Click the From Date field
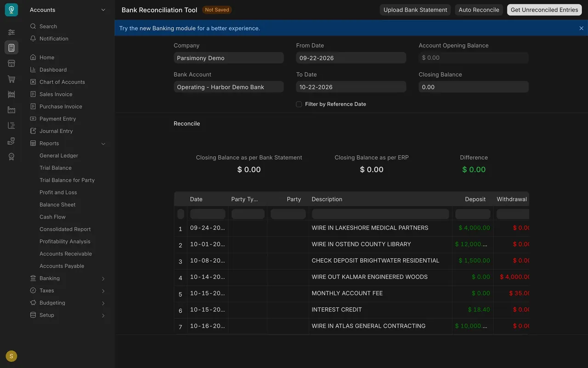This screenshot has height=368, width=588. pyautogui.click(x=351, y=58)
